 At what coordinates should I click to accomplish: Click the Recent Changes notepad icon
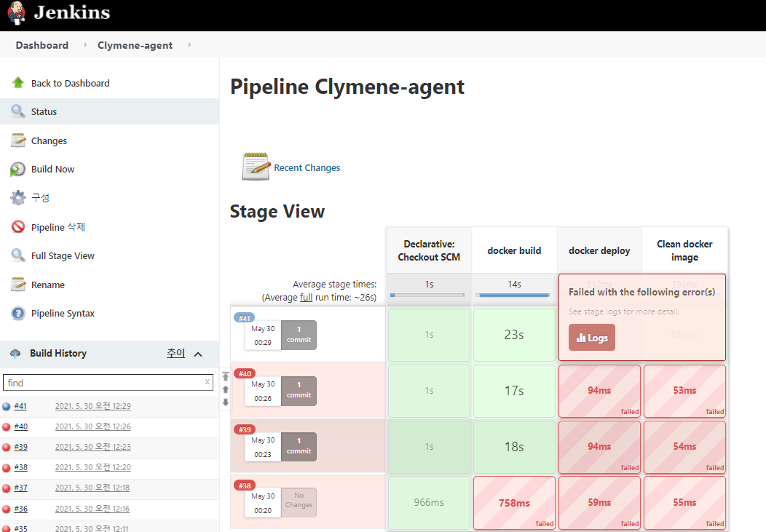click(256, 167)
